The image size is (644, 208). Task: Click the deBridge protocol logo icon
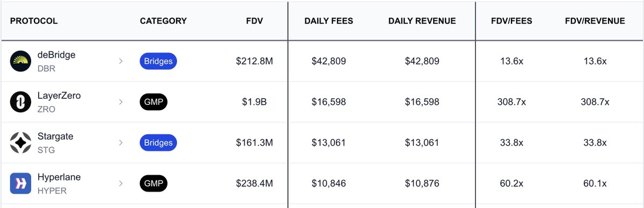(x=21, y=61)
